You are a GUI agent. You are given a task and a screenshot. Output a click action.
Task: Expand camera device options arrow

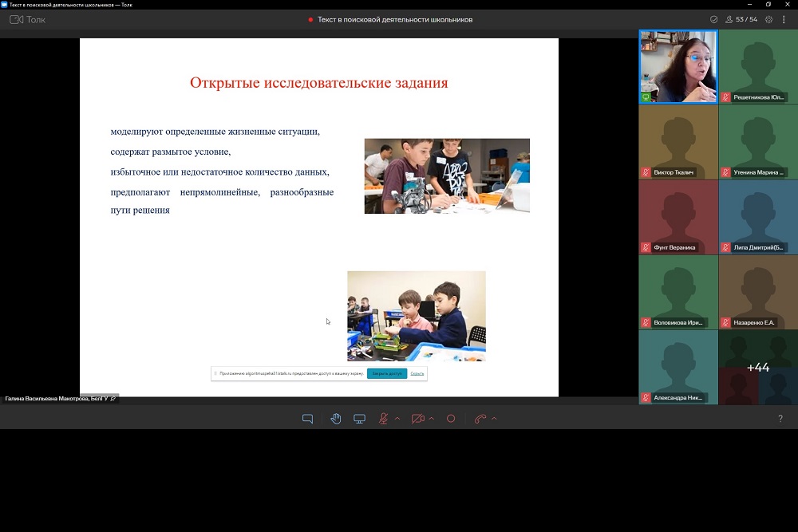(432, 419)
